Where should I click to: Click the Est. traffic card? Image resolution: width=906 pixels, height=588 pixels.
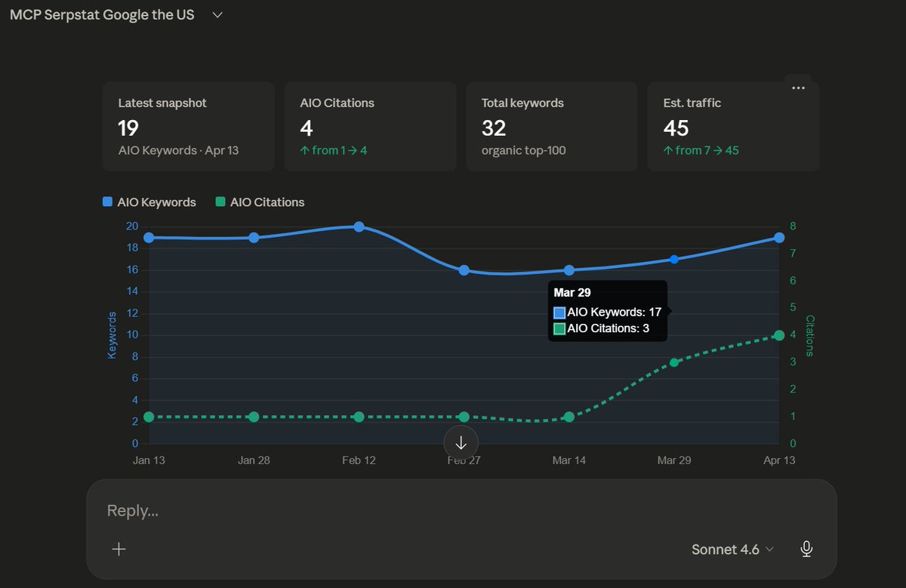[733, 127]
